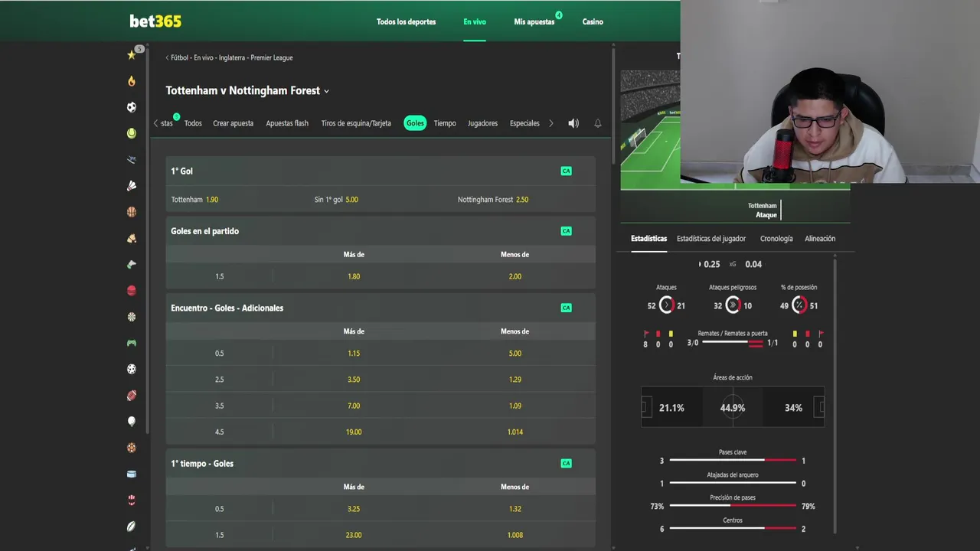Open Estadísticas del jugador tab
Image resolution: width=980 pixels, height=551 pixels.
[x=711, y=239]
